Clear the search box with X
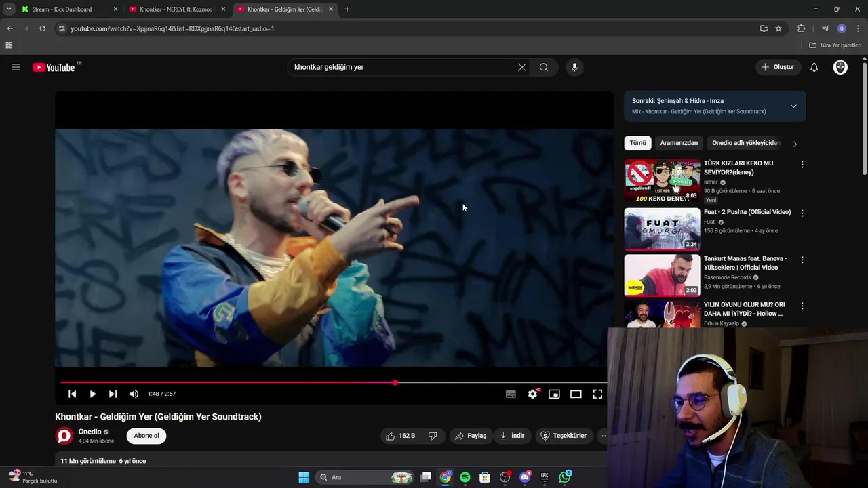 [522, 67]
